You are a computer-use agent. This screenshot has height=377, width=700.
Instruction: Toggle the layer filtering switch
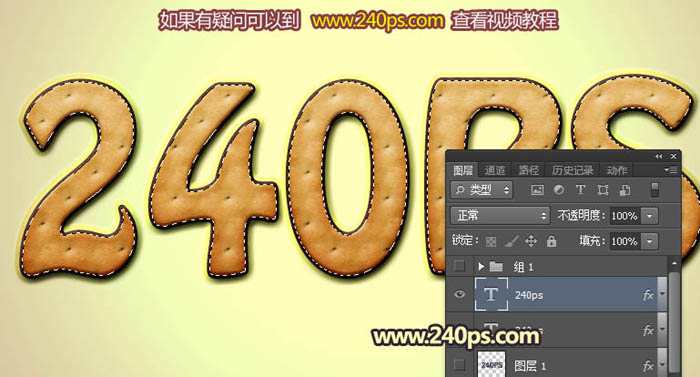tap(655, 190)
